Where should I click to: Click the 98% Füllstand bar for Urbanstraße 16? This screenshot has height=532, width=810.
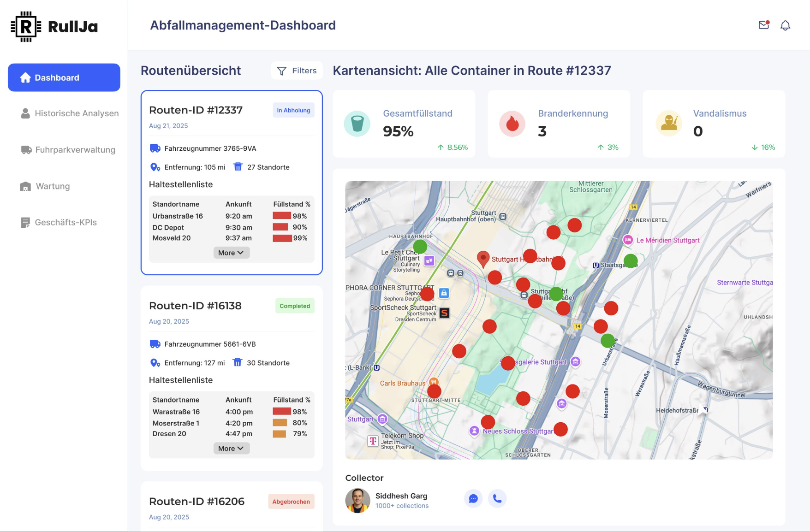[282, 215]
